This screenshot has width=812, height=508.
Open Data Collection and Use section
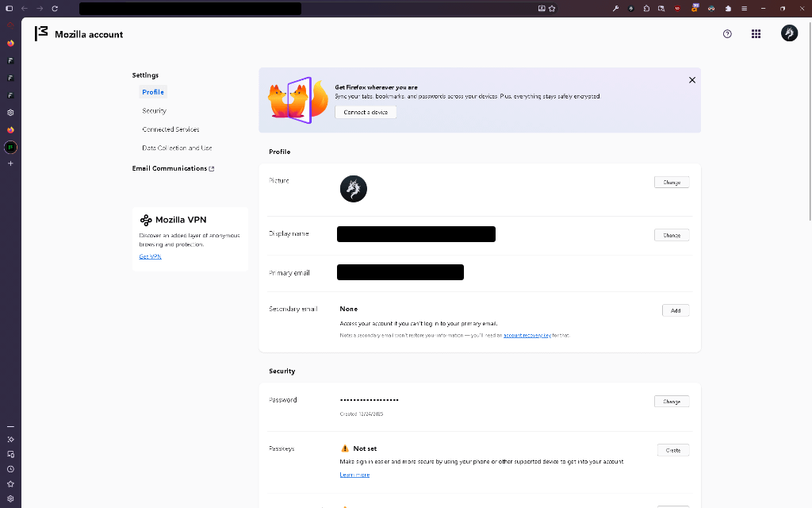coord(177,148)
